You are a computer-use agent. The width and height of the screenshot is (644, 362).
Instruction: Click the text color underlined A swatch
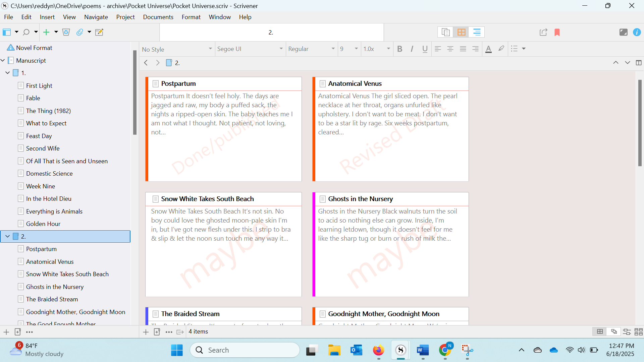(488, 49)
